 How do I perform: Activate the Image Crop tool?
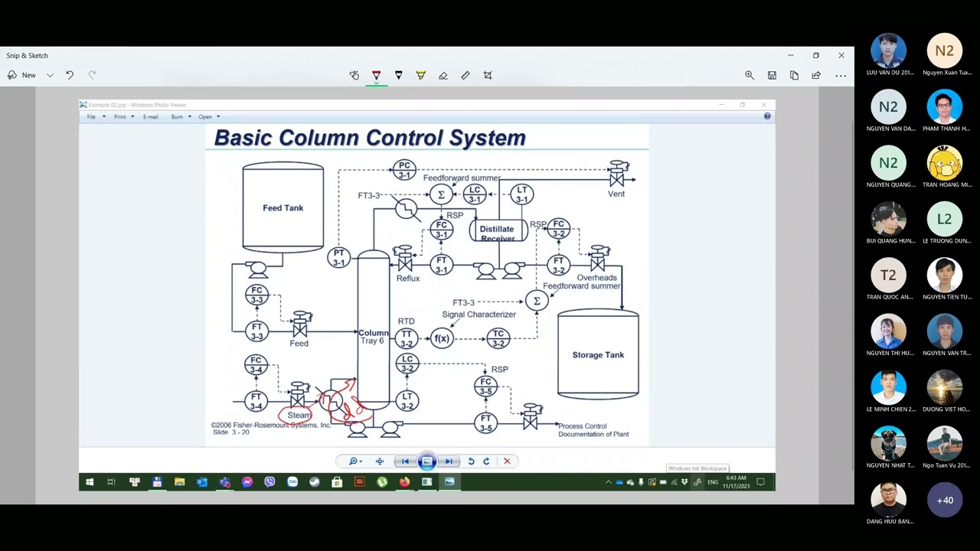[488, 75]
